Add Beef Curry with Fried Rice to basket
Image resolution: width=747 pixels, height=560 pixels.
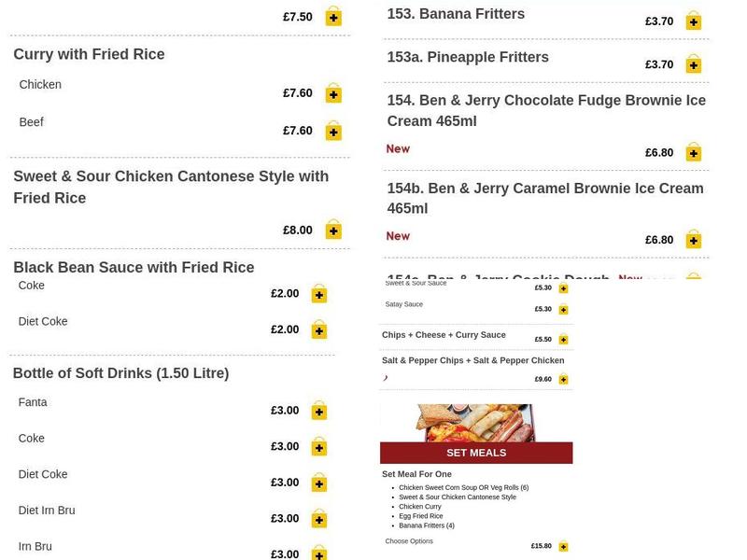click(333, 131)
